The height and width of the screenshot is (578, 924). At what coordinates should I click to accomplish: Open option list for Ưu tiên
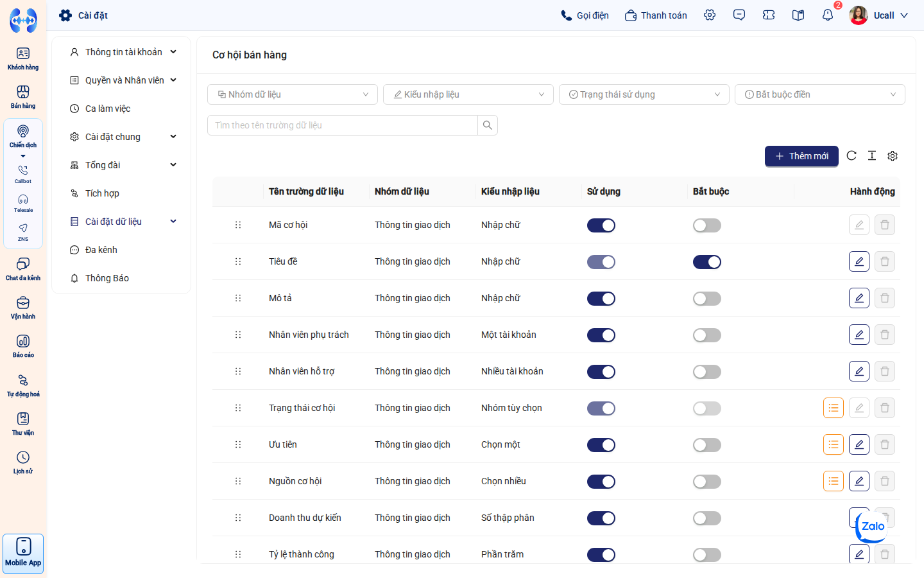click(834, 444)
